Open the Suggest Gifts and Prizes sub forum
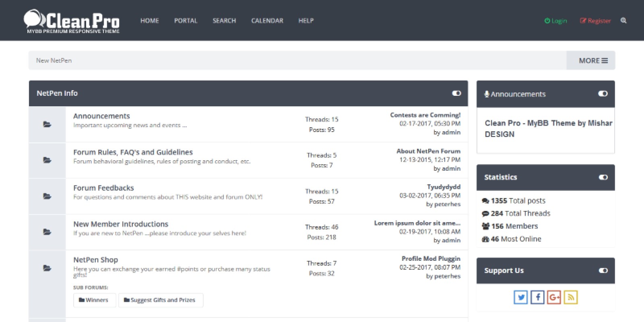Screen dimensions: 644x322 click(161, 300)
